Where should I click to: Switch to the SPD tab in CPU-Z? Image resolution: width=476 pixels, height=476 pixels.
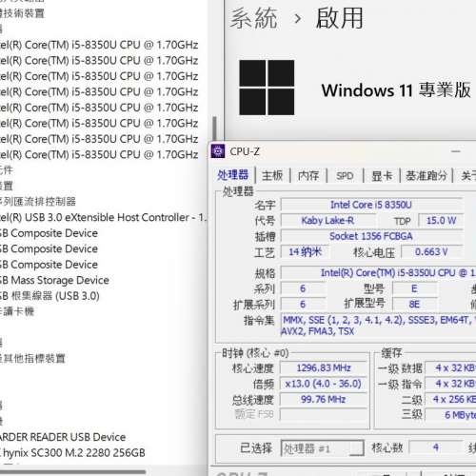[x=345, y=176]
